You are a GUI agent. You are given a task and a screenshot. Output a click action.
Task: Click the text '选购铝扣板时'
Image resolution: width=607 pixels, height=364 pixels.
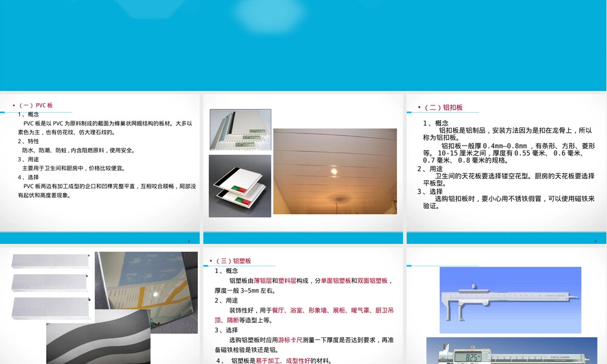(455, 199)
